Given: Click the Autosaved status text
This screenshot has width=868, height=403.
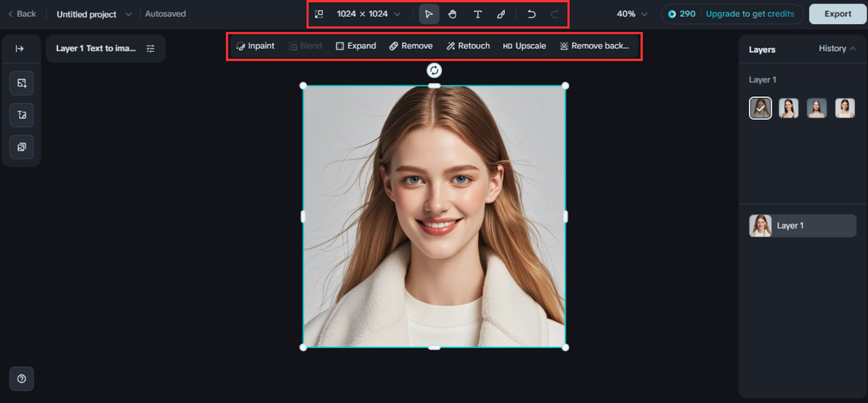Looking at the screenshot, I should [165, 14].
